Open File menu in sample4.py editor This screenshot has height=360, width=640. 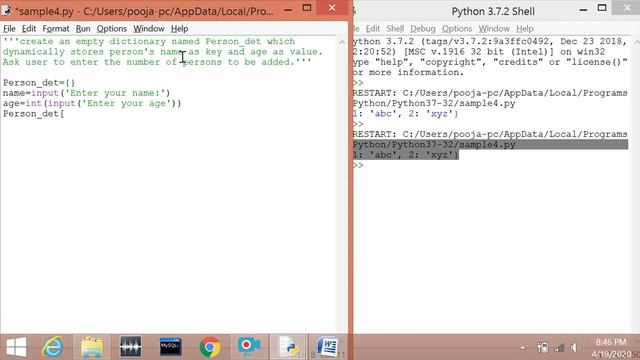(x=9, y=29)
